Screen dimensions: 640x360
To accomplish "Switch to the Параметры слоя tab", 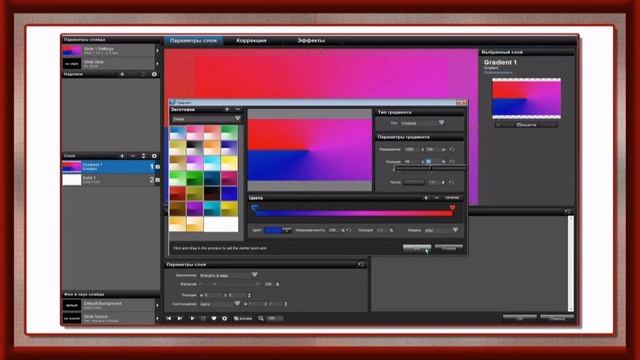I will click(x=193, y=40).
